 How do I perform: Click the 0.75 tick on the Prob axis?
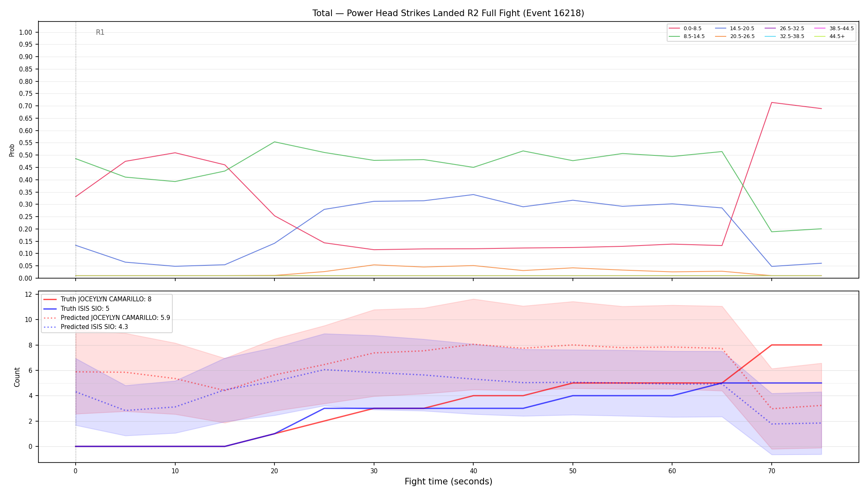click(26, 94)
